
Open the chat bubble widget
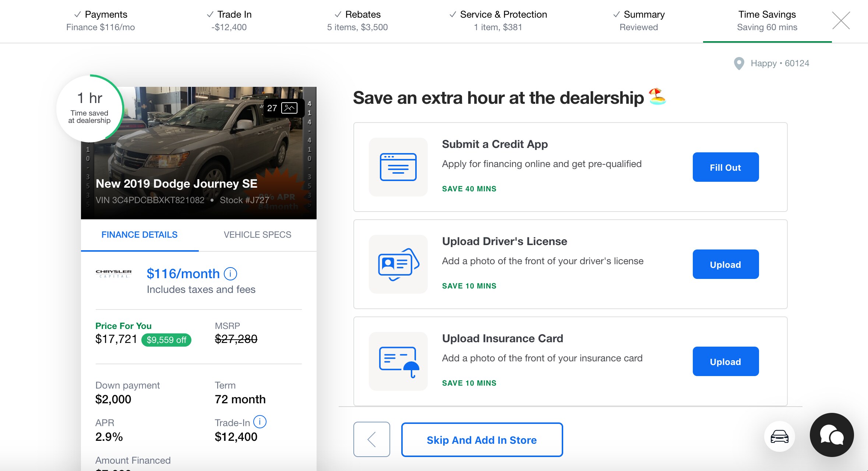pyautogui.click(x=832, y=435)
